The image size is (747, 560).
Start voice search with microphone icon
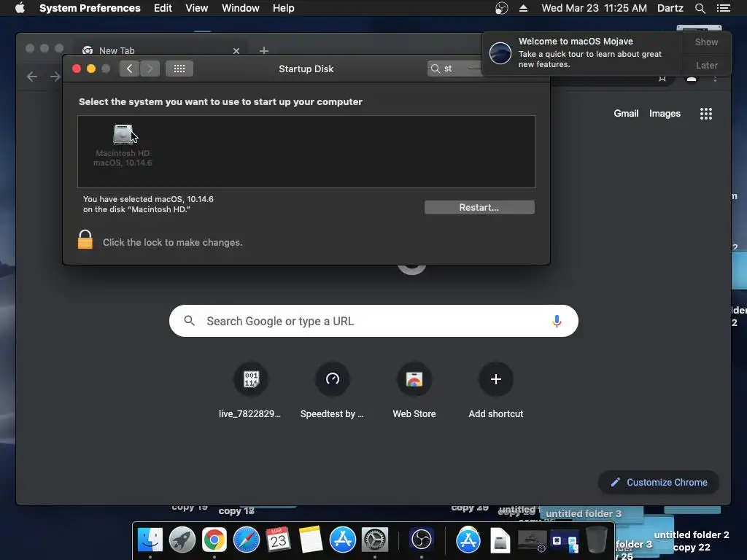tap(556, 321)
